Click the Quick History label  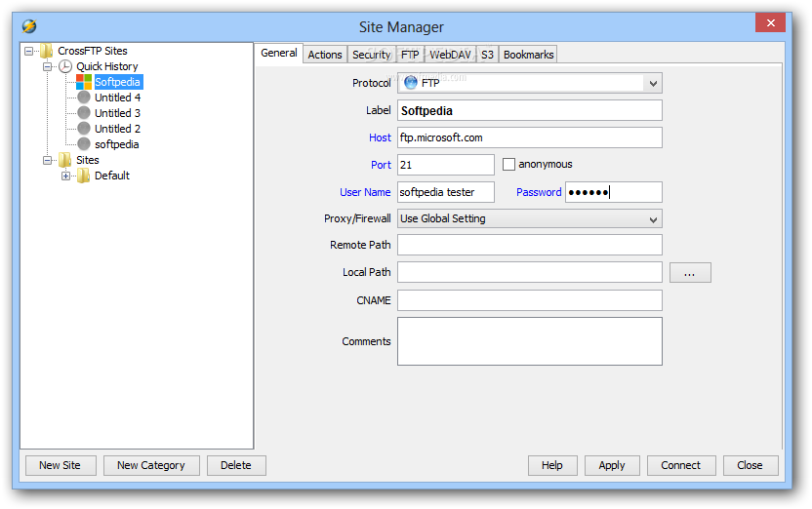[107, 66]
